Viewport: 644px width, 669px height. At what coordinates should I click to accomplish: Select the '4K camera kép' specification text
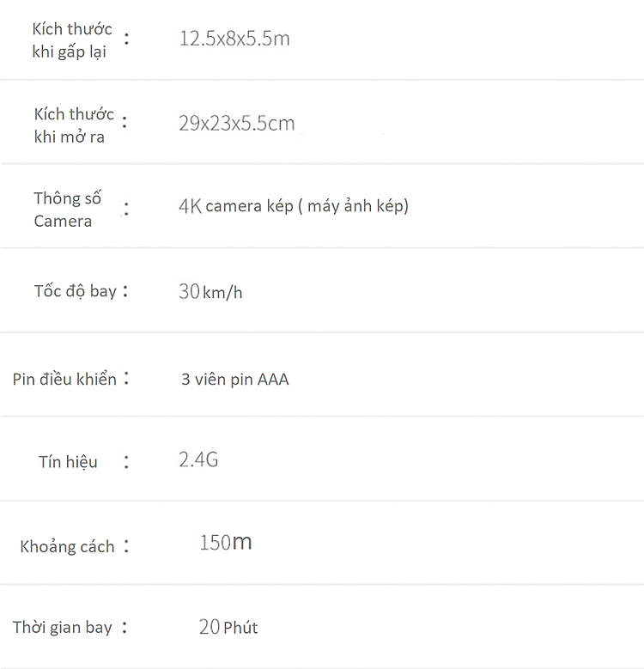coord(236,206)
